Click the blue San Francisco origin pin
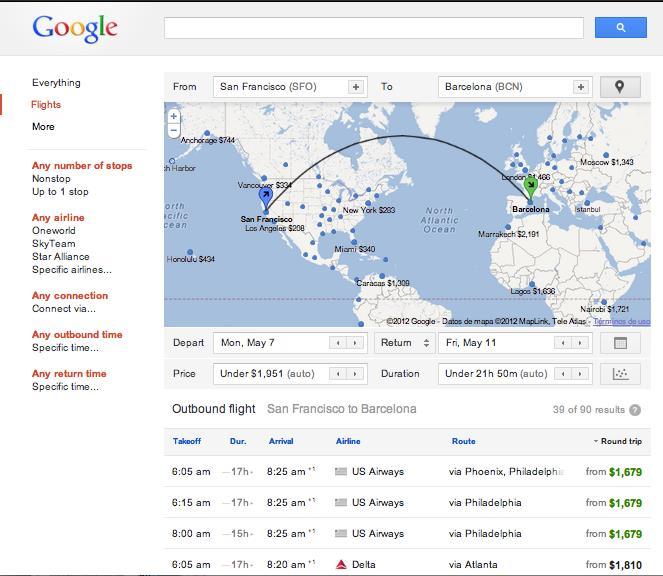The image size is (663, 576). tap(266, 198)
